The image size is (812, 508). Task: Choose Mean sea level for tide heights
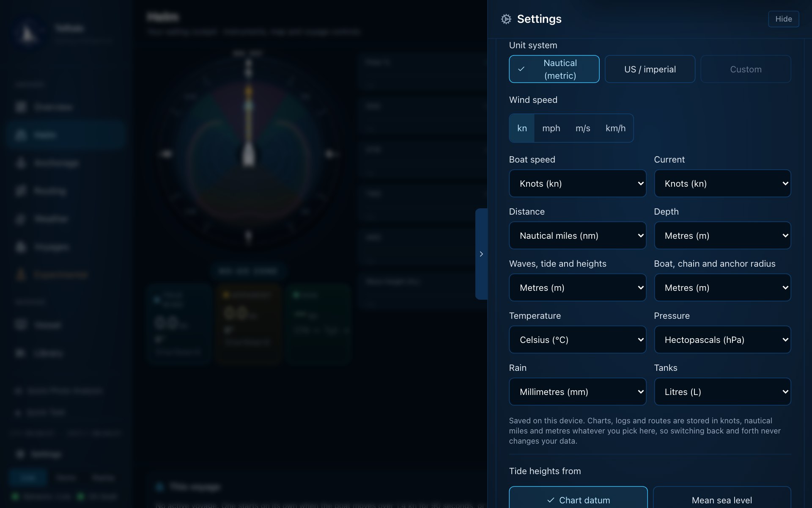tap(722, 498)
